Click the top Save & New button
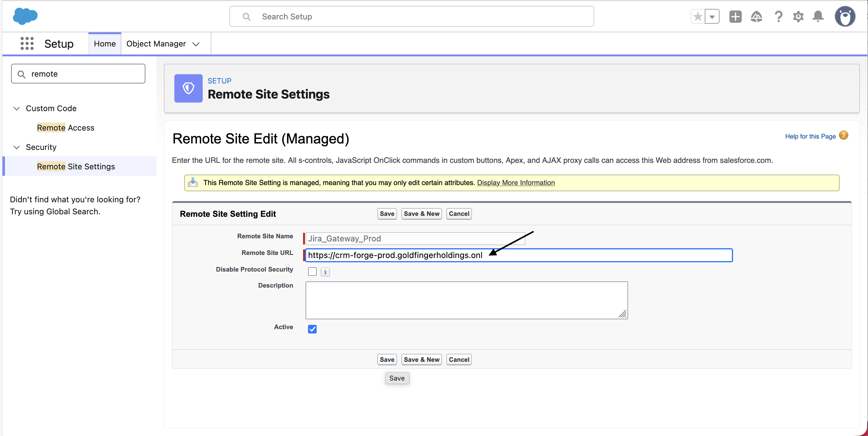The width and height of the screenshot is (868, 436). [422, 214]
